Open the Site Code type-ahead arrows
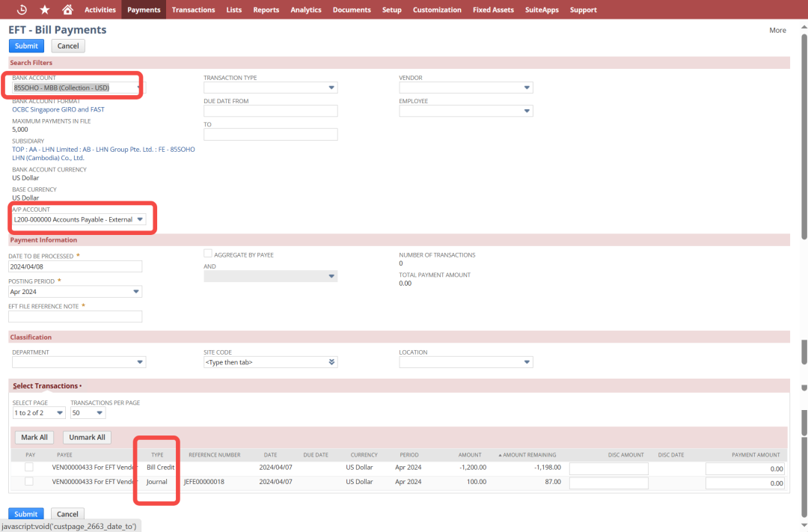This screenshot has width=808, height=532. point(331,362)
